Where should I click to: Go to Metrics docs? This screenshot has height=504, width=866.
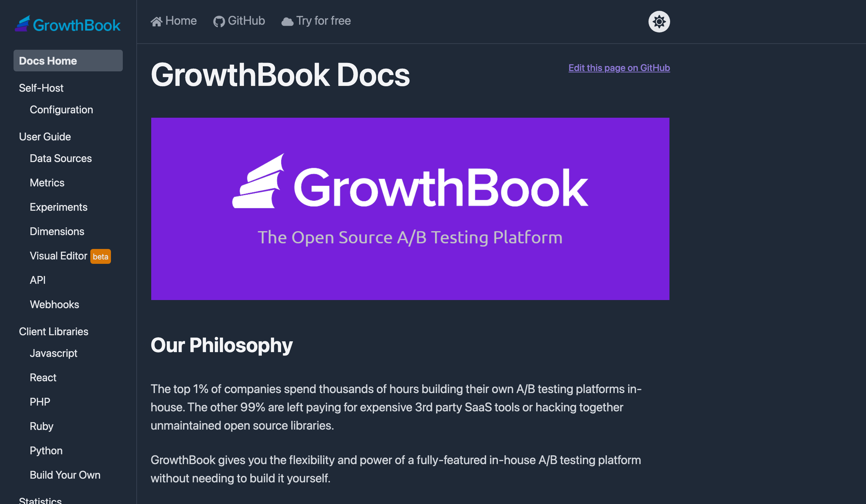click(47, 183)
